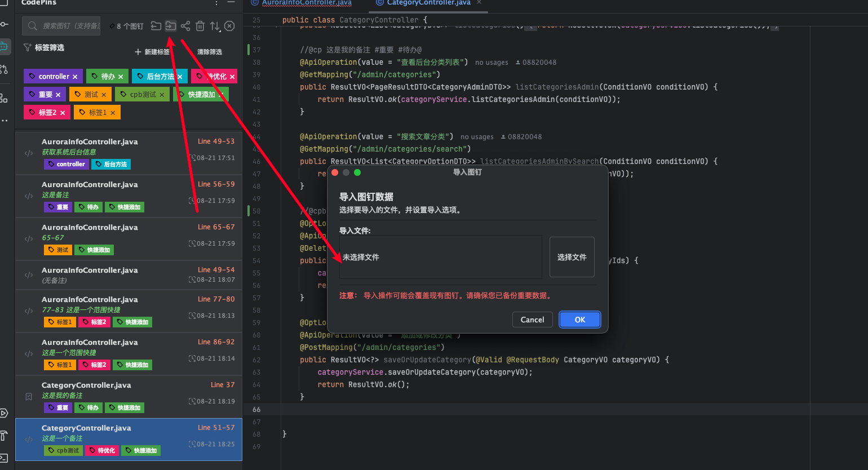Select the pin 获取系统后台信息 Line 49-53
This screenshot has width=868, height=470.
[x=129, y=153]
